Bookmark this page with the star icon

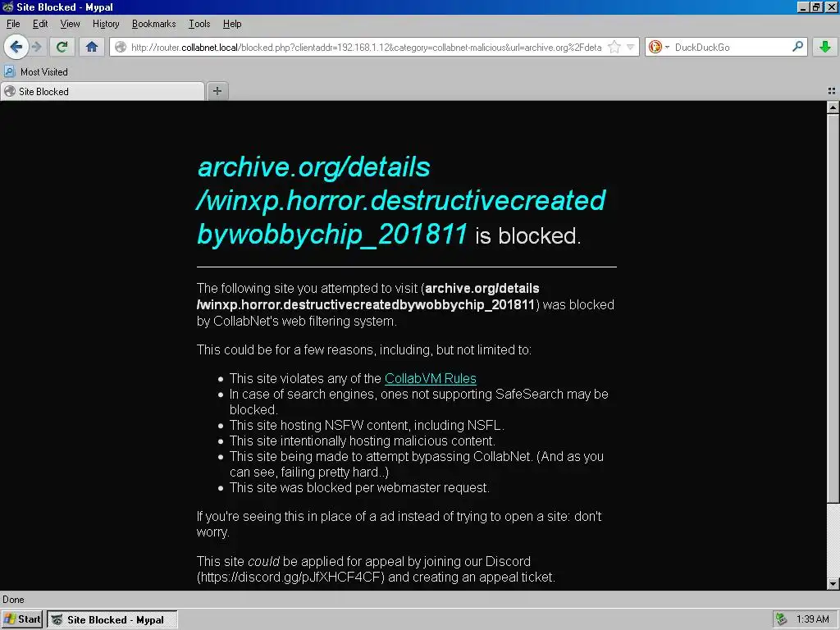tap(614, 47)
